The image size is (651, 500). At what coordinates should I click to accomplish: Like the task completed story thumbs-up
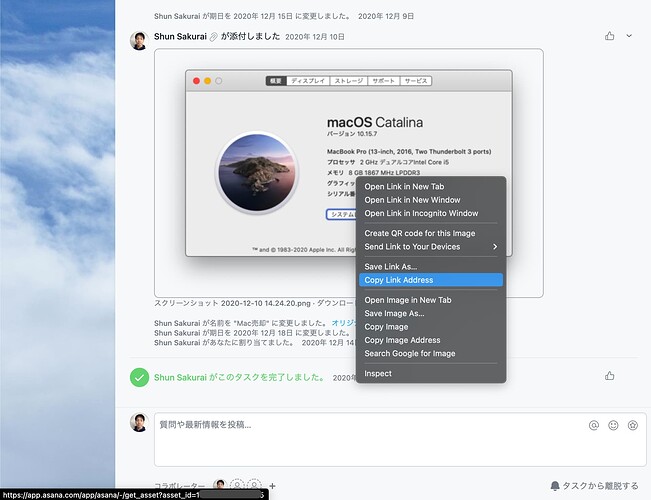coord(609,376)
